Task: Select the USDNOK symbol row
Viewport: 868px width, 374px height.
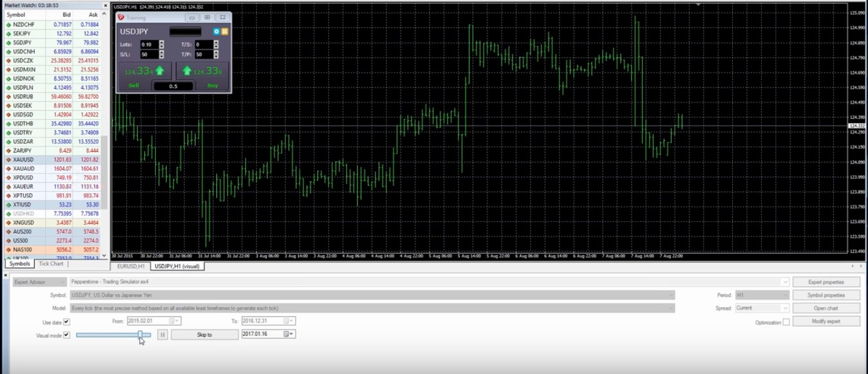Action: click(x=52, y=79)
